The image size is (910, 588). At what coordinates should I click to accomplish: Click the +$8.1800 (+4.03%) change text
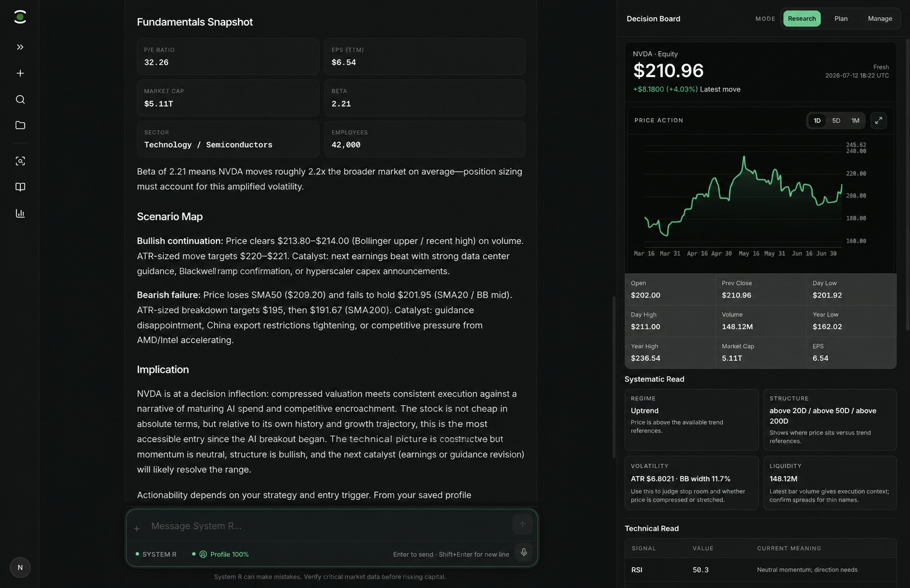pos(665,89)
